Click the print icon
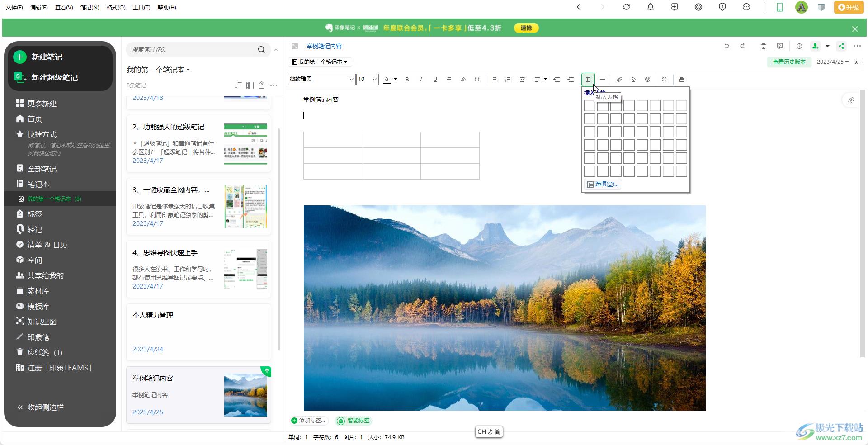This screenshot has width=868, height=445. coord(764,46)
